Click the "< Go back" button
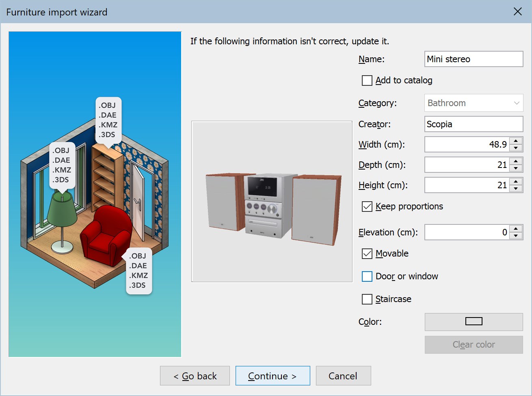 click(195, 376)
